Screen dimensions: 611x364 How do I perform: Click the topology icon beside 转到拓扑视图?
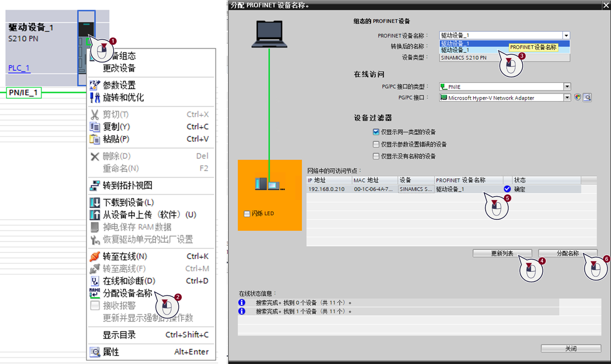coord(95,185)
